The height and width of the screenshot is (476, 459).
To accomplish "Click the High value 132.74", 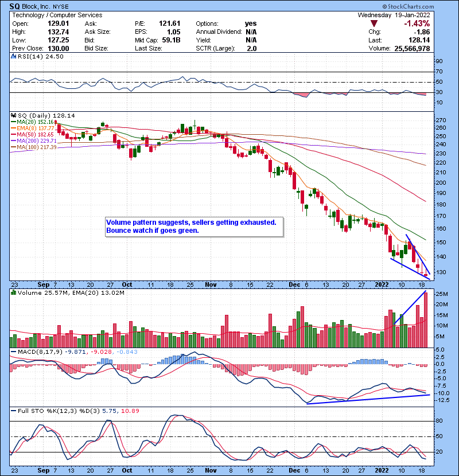I will pyautogui.click(x=59, y=32).
